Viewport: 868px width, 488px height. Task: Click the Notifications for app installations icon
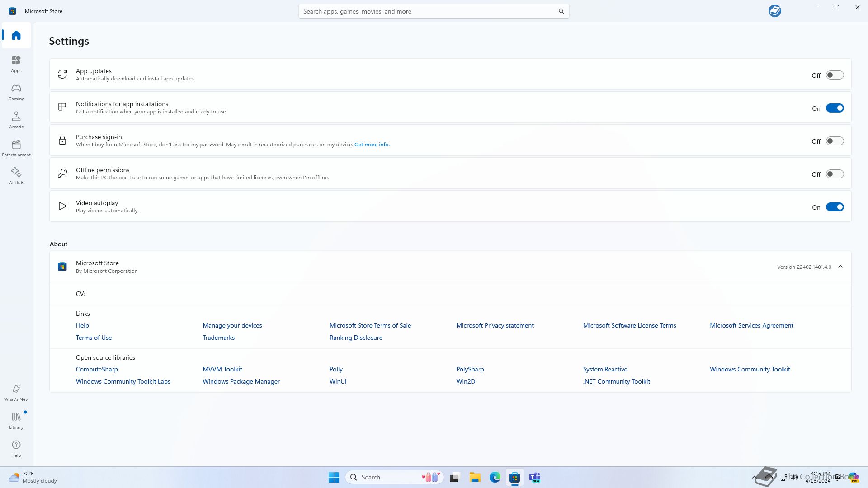pos(62,107)
